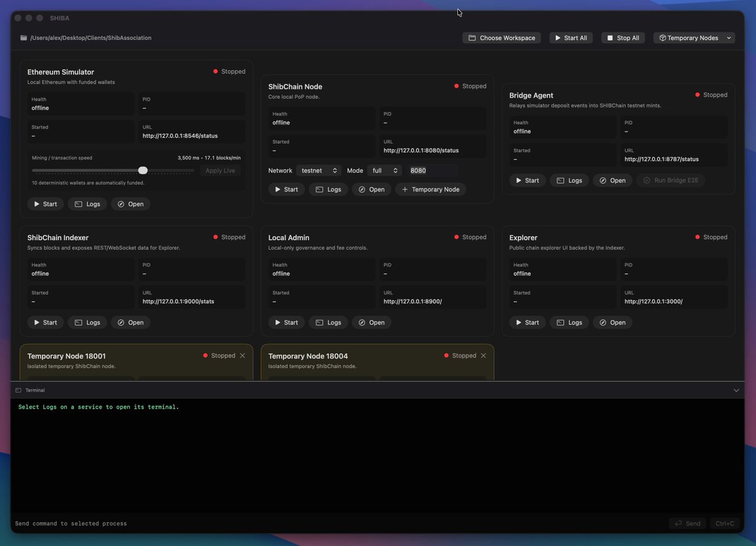756x546 pixels.
Task: Open the ShibChain Indexer stats
Action: (x=131, y=322)
